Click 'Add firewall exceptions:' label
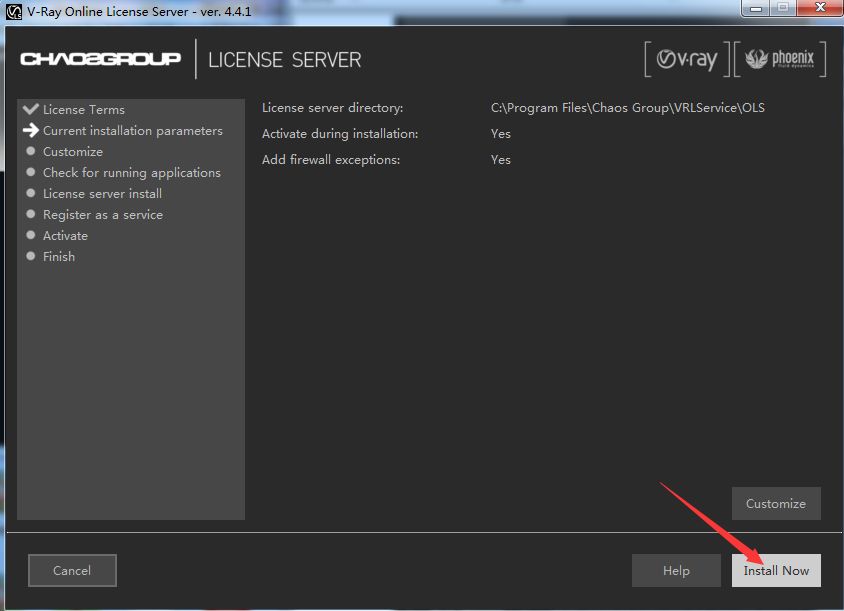The width and height of the screenshot is (844, 611). [x=331, y=159]
